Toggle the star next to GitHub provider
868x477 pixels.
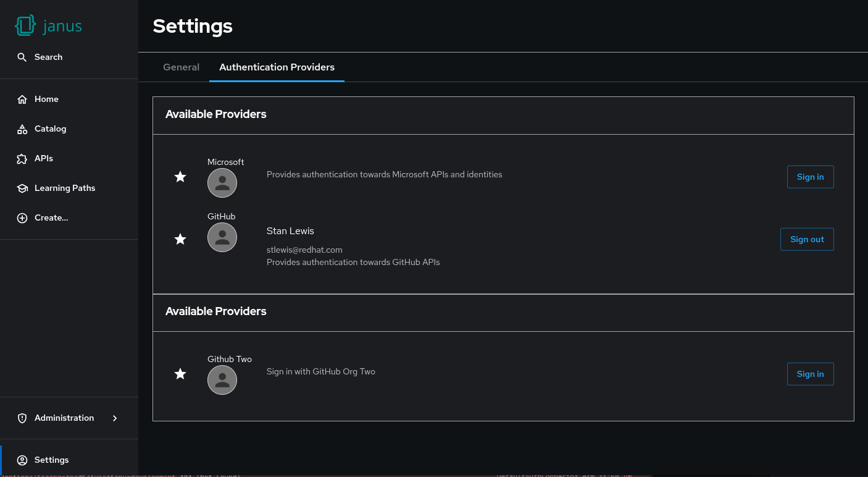(180, 238)
